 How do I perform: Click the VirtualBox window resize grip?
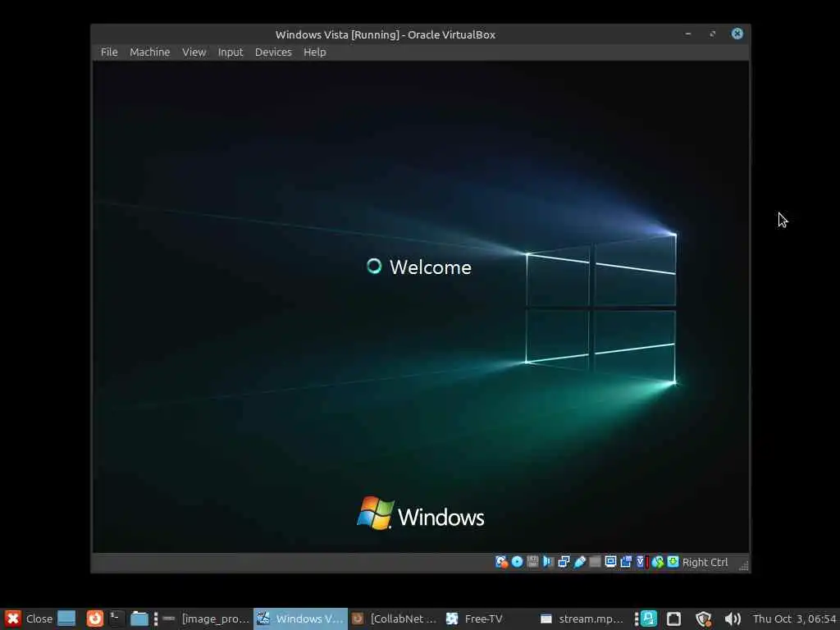click(x=743, y=565)
